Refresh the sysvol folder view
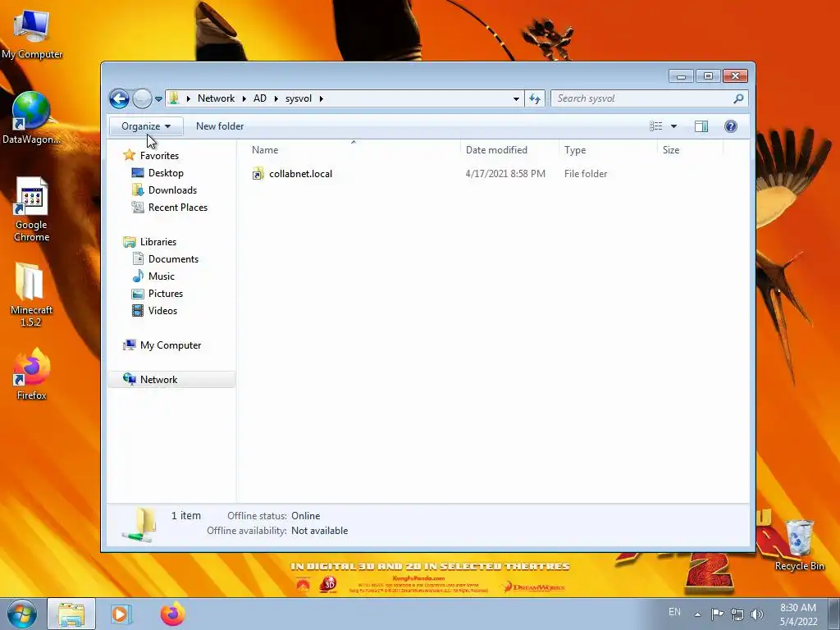Viewport: 840px width, 630px height. click(x=535, y=98)
